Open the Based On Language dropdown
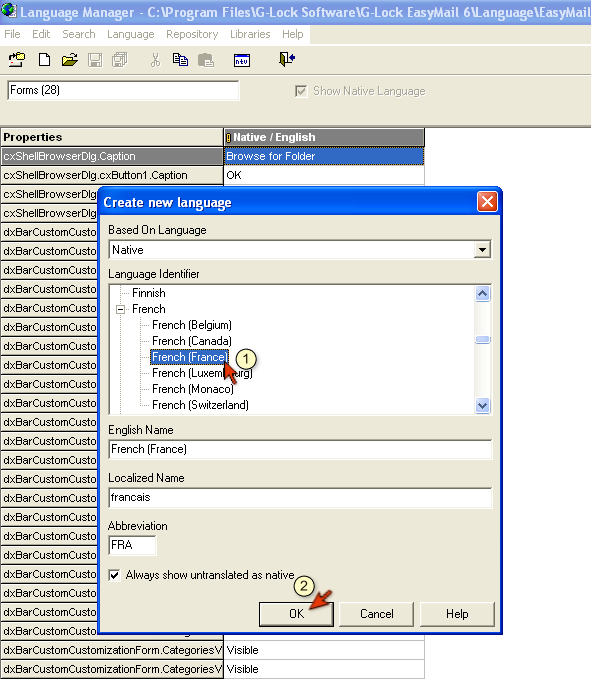Viewport: 591px width, 680px height. (x=482, y=250)
